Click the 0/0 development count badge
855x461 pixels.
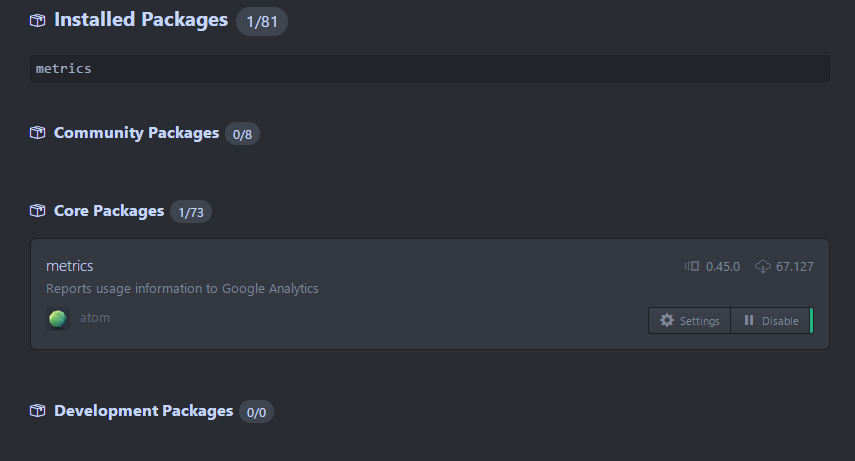(256, 412)
